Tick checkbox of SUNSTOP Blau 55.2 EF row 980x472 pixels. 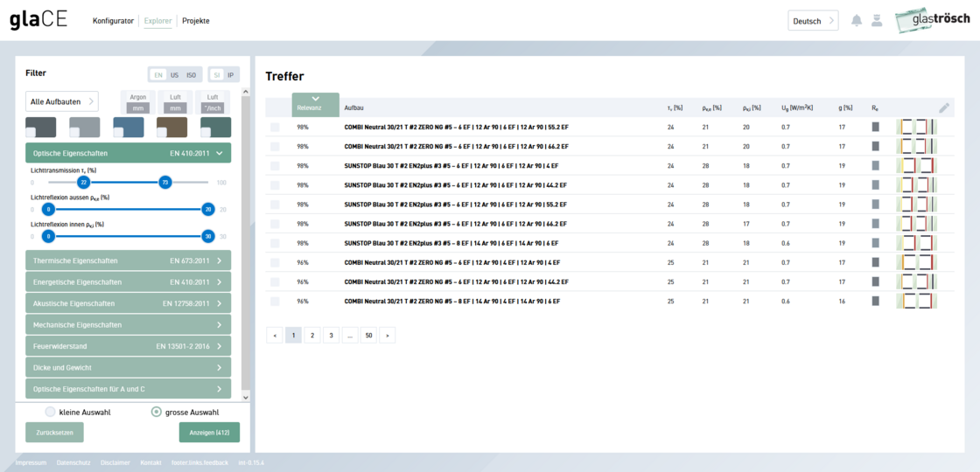tap(275, 205)
